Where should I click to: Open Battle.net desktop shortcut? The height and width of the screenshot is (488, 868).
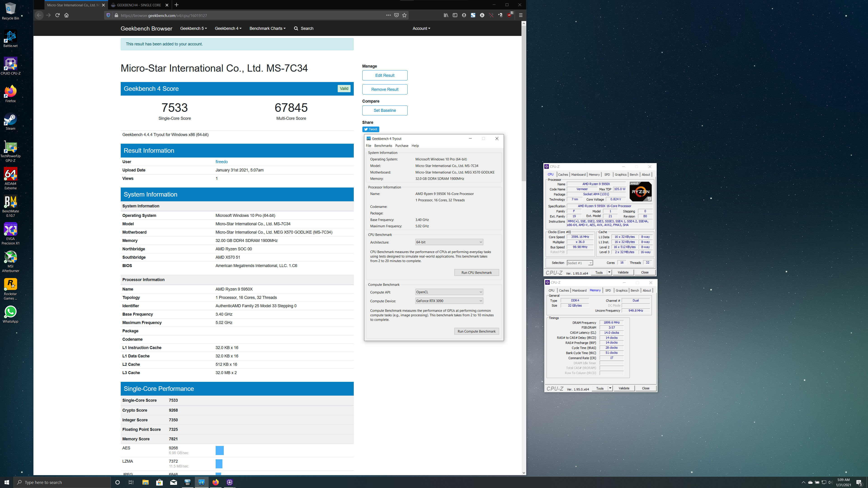click(10, 38)
